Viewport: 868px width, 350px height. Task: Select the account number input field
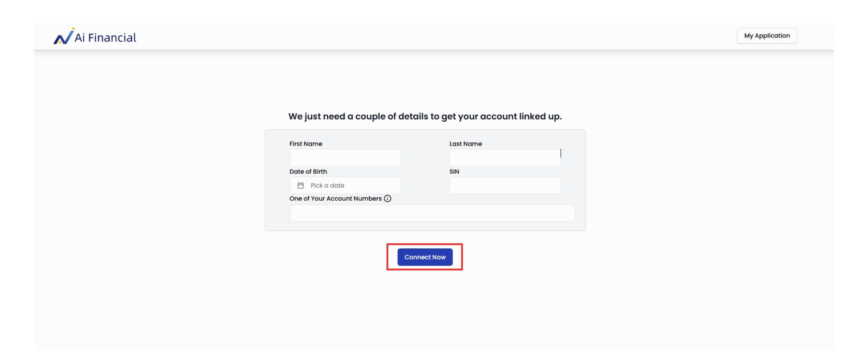click(x=432, y=213)
